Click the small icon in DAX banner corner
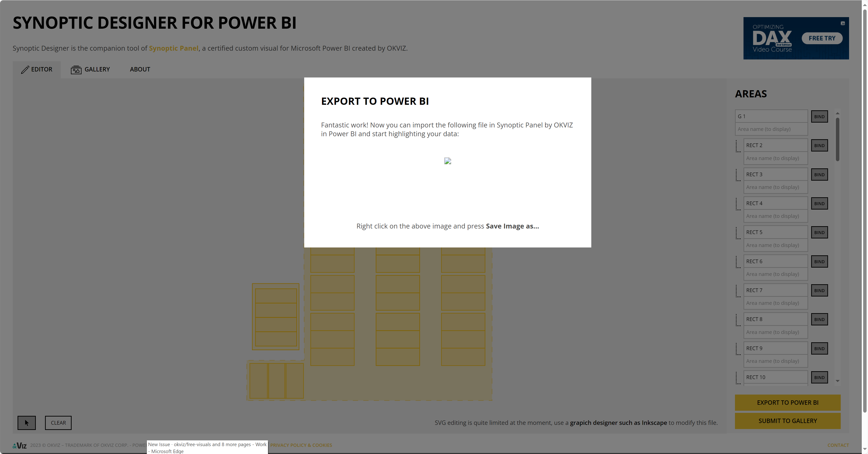 pyautogui.click(x=844, y=23)
